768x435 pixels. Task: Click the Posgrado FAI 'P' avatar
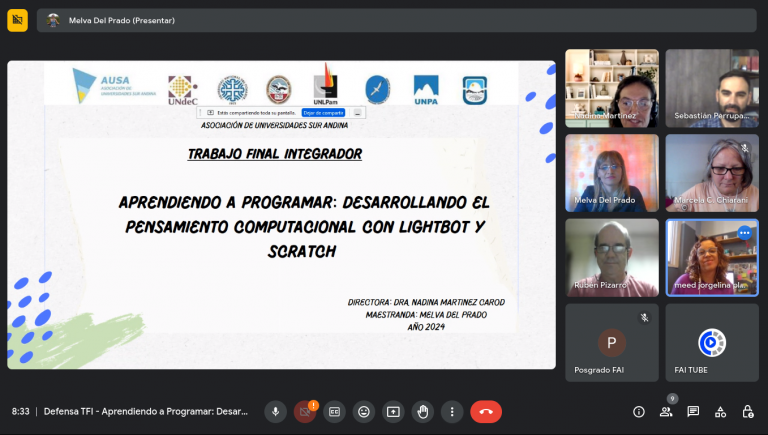612,342
